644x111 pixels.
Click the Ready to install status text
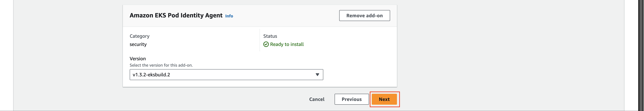(287, 44)
